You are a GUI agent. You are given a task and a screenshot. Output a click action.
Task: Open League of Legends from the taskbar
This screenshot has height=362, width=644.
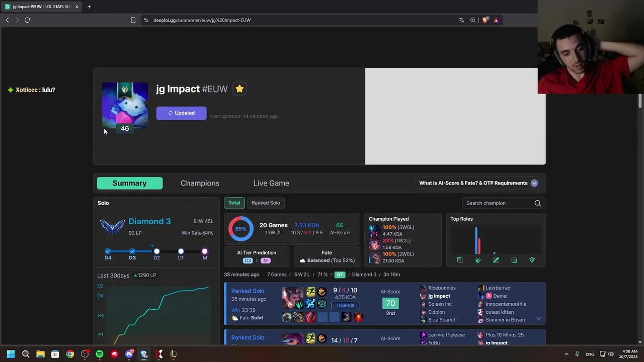point(174,354)
